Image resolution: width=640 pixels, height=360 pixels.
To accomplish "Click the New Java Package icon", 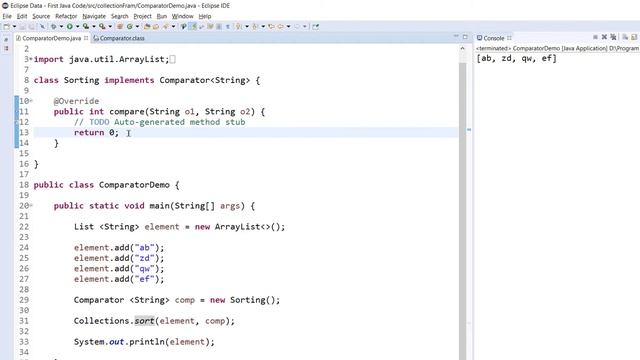I will coord(119,27).
